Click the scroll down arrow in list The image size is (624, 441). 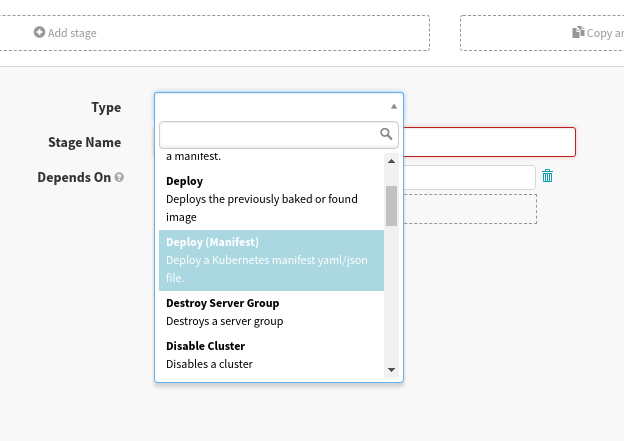point(391,370)
